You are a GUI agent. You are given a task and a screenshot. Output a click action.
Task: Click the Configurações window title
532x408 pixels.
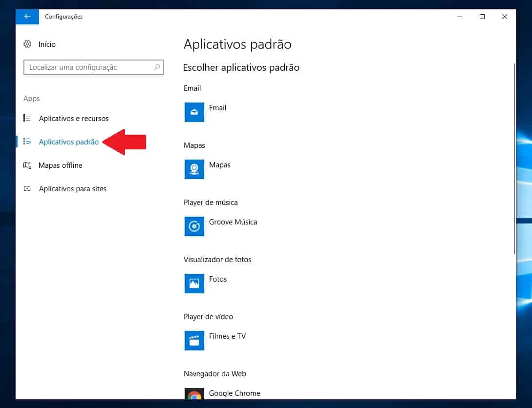pos(64,17)
